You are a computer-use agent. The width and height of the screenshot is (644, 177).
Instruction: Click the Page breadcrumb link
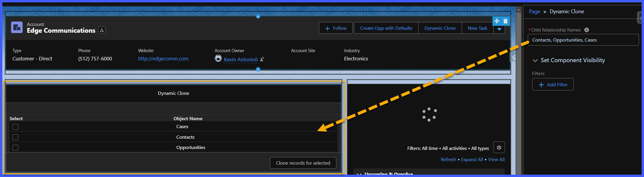coord(535,11)
